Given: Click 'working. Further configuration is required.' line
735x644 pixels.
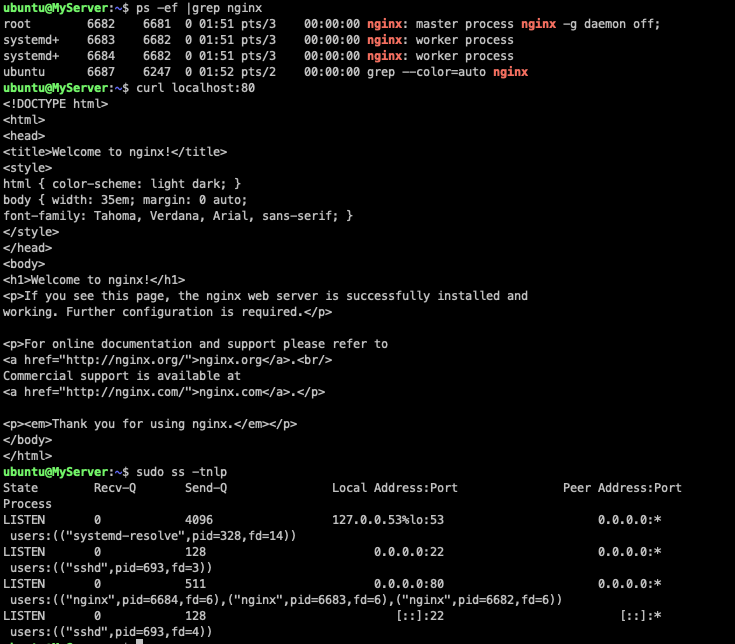Looking at the screenshot, I should point(167,312).
